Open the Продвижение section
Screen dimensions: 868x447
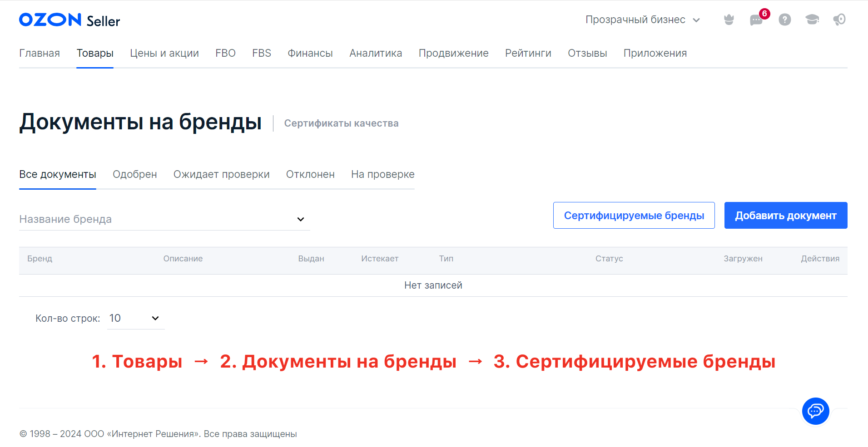(454, 53)
